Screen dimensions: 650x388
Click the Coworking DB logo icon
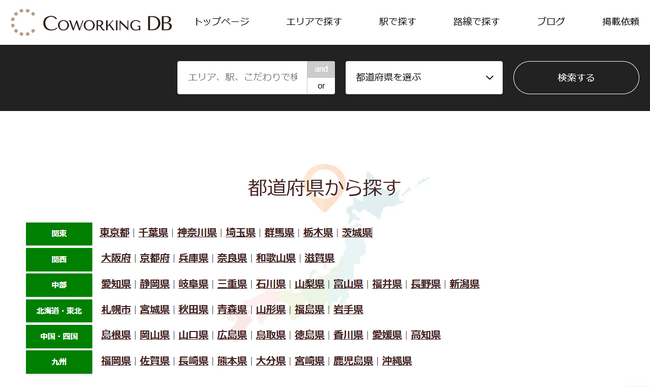tap(23, 22)
